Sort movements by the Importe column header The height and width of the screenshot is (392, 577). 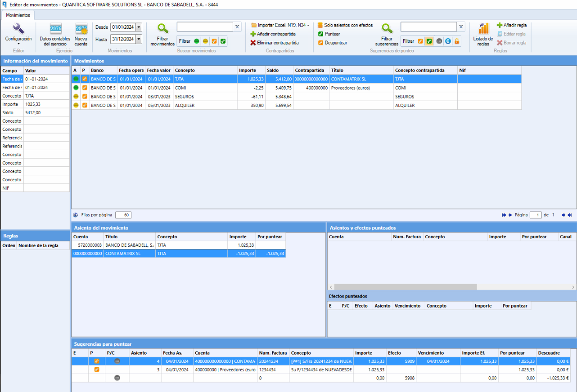(x=251, y=70)
